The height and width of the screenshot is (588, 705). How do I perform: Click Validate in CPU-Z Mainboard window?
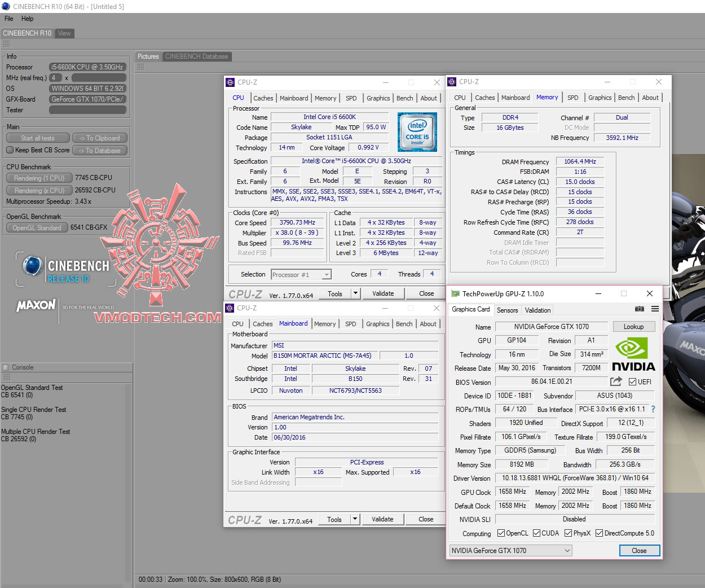382,519
